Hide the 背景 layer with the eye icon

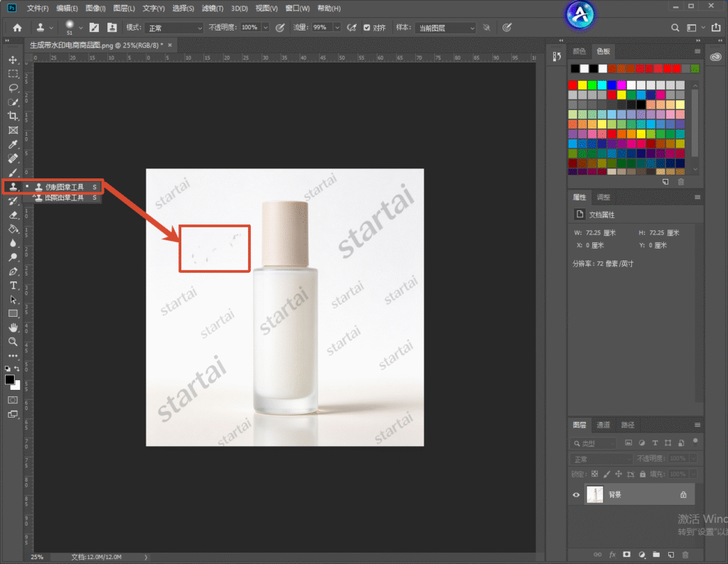(x=576, y=495)
